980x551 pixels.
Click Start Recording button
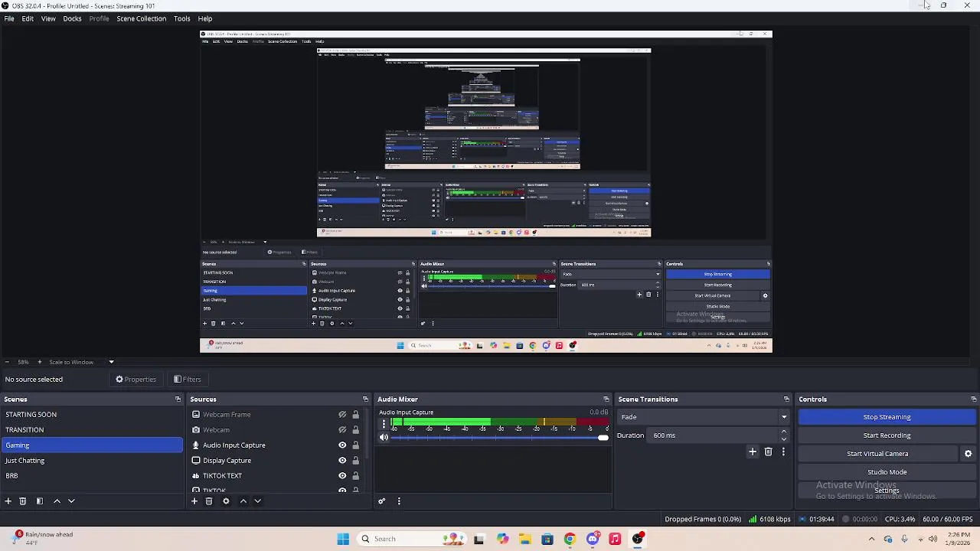pyautogui.click(x=887, y=435)
